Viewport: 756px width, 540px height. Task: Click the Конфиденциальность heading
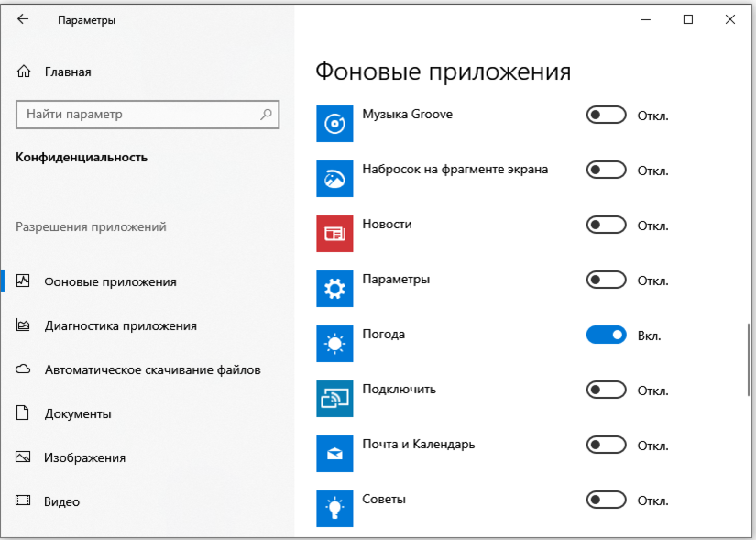82,158
